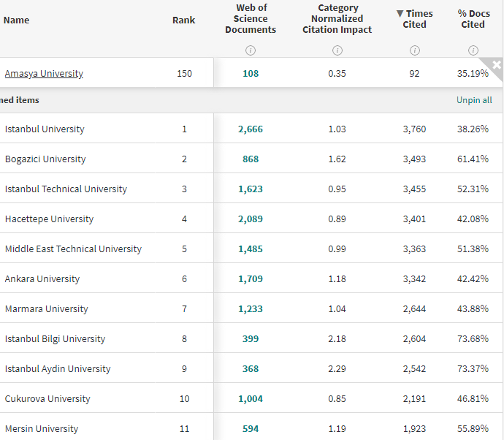Open Istanbul Bilgi University's 399 documents
This screenshot has width=504, height=440.
(251, 339)
